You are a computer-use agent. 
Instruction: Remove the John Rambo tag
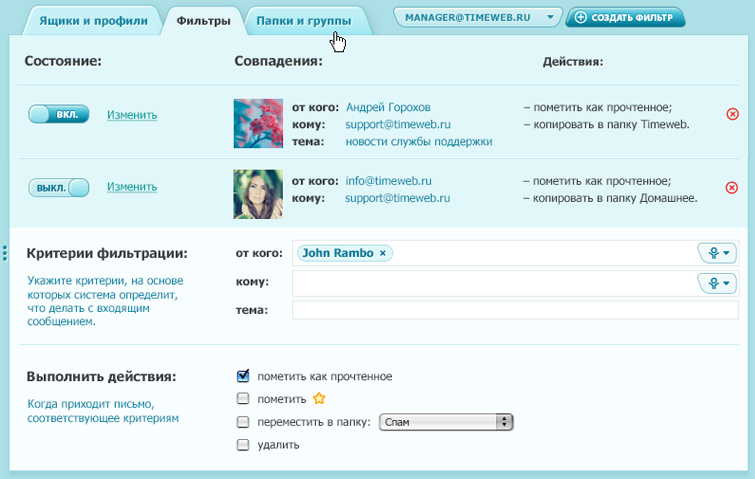[383, 253]
